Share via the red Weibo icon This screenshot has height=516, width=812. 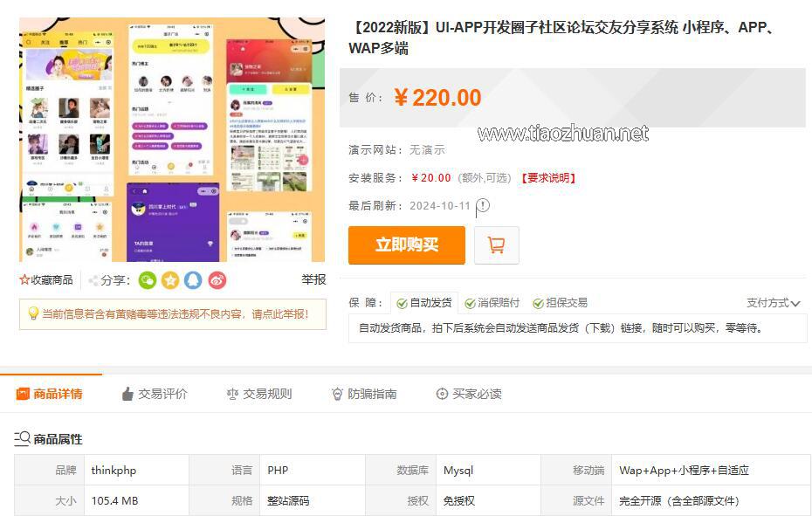[x=217, y=280]
